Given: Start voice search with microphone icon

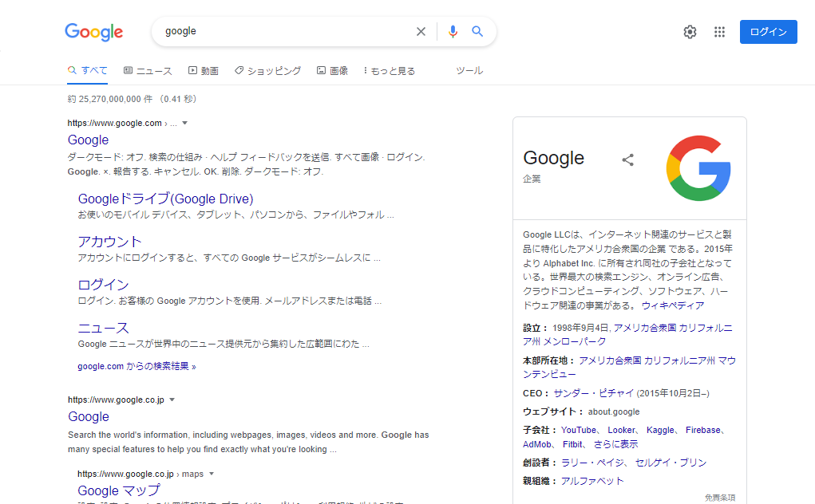Looking at the screenshot, I should click(x=453, y=32).
